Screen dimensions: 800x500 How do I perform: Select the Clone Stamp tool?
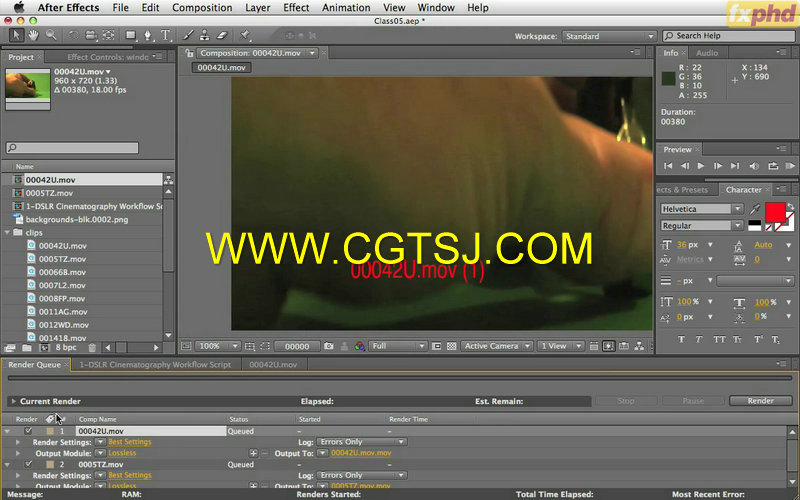pyautogui.click(x=205, y=35)
